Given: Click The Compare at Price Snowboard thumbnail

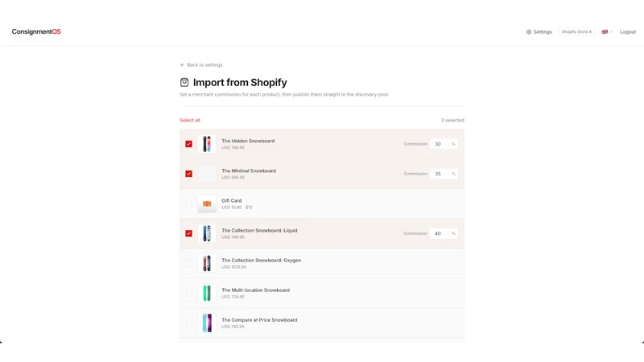Looking at the screenshot, I should tap(207, 323).
